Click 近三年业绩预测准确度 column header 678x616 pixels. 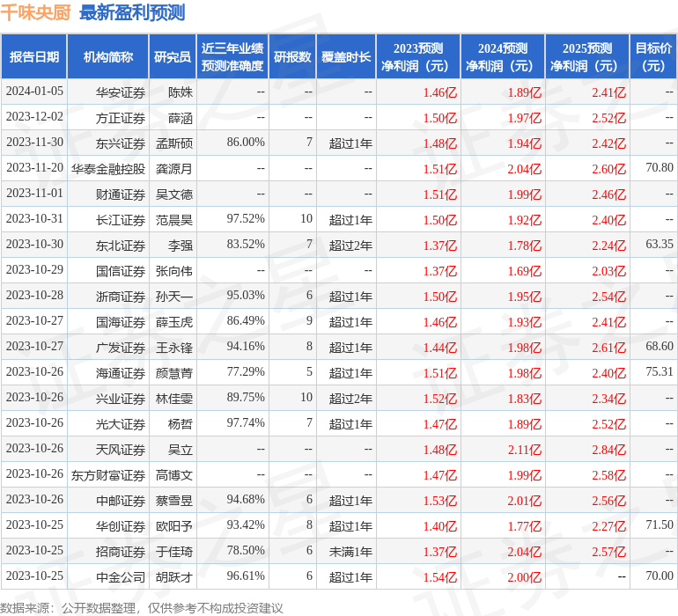[x=232, y=56]
